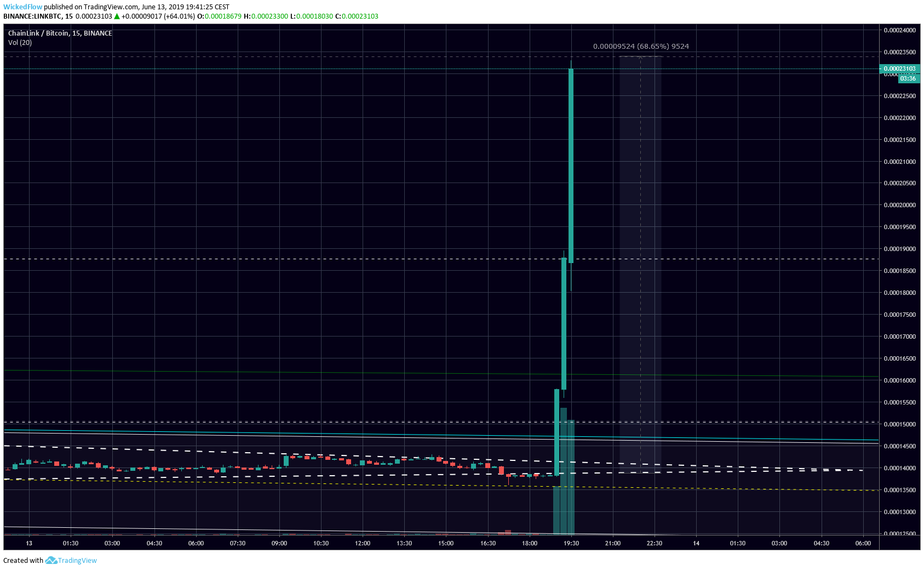Screen dimensions: 924x570
Task: Click the 18:00 time axis label
Action: (x=530, y=543)
